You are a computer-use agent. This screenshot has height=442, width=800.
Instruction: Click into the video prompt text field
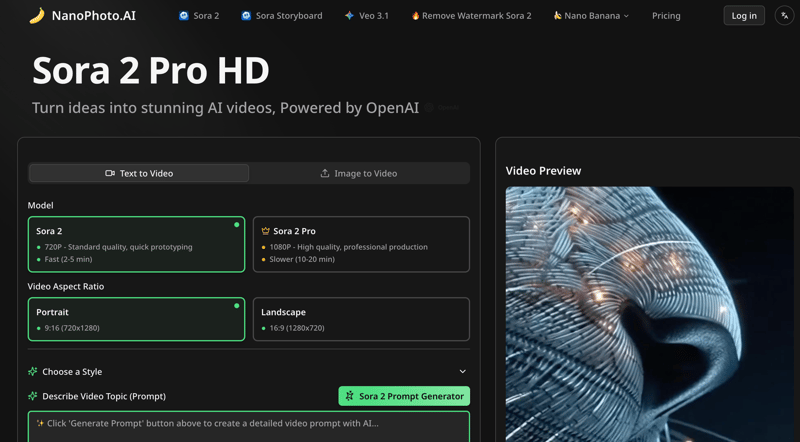(248, 427)
